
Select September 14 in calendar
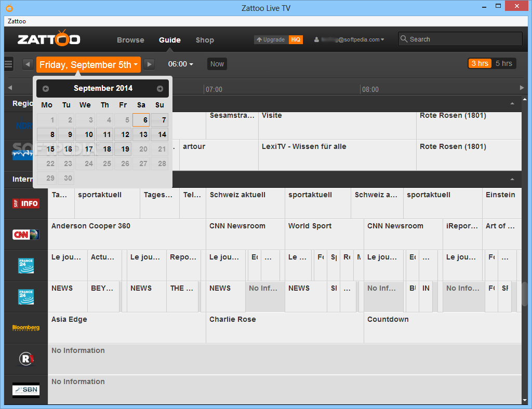[159, 134]
